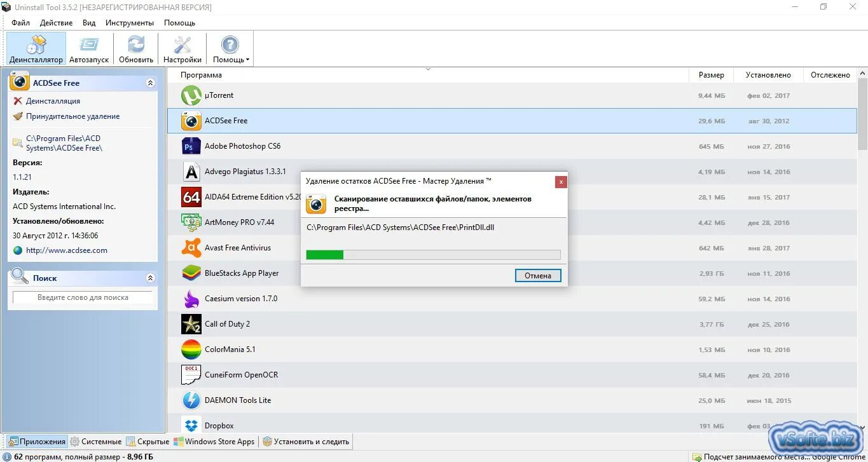
Task: Expand the Помощь toolbar dropdown
Action: 230,49
